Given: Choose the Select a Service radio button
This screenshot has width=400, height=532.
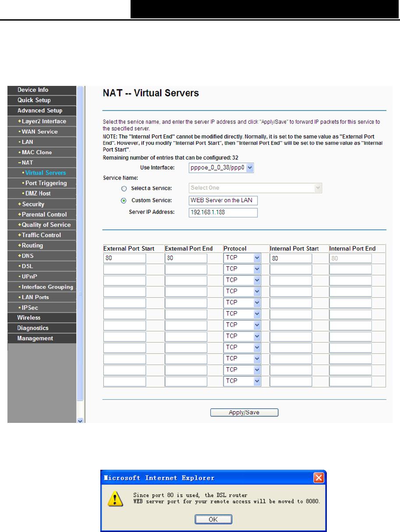Looking at the screenshot, I should pyautogui.click(x=124, y=188).
